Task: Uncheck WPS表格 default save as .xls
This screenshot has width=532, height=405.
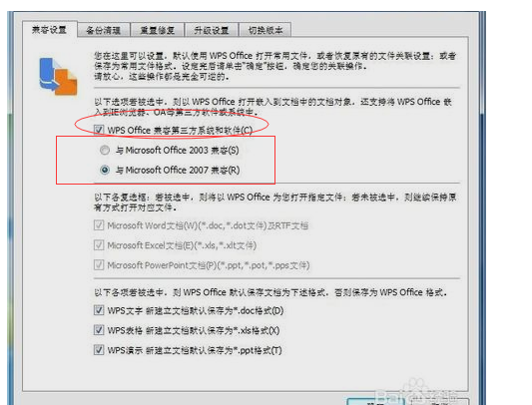Action: (x=99, y=330)
